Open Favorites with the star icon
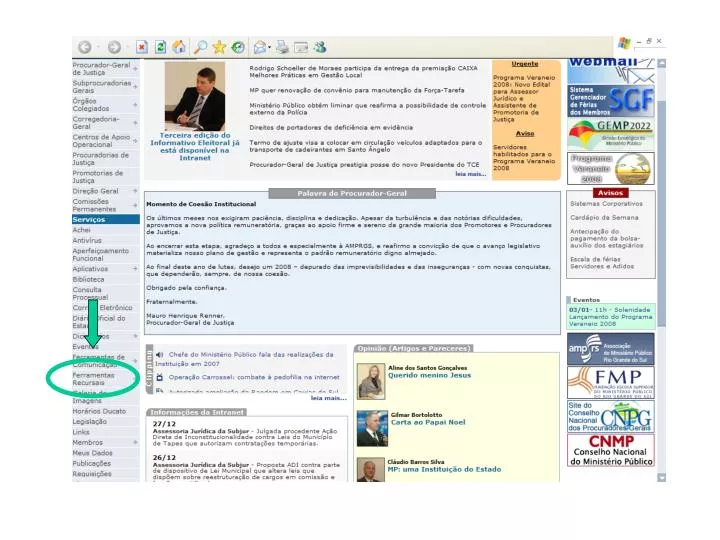 219,47
